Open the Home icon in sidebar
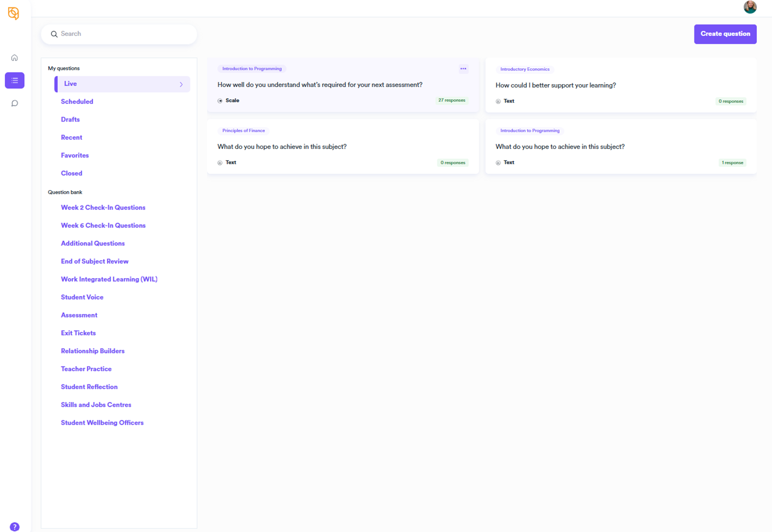Image resolution: width=772 pixels, height=532 pixels. [15, 58]
